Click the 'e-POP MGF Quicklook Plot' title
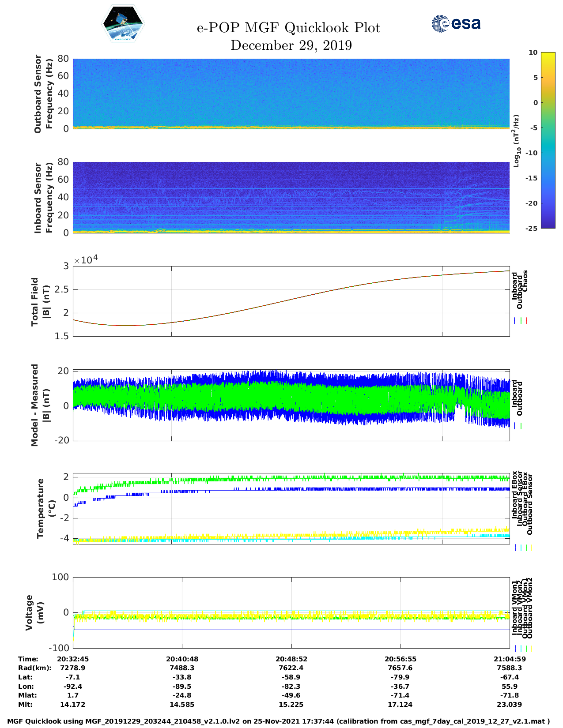563x728 pixels. tap(288, 28)
